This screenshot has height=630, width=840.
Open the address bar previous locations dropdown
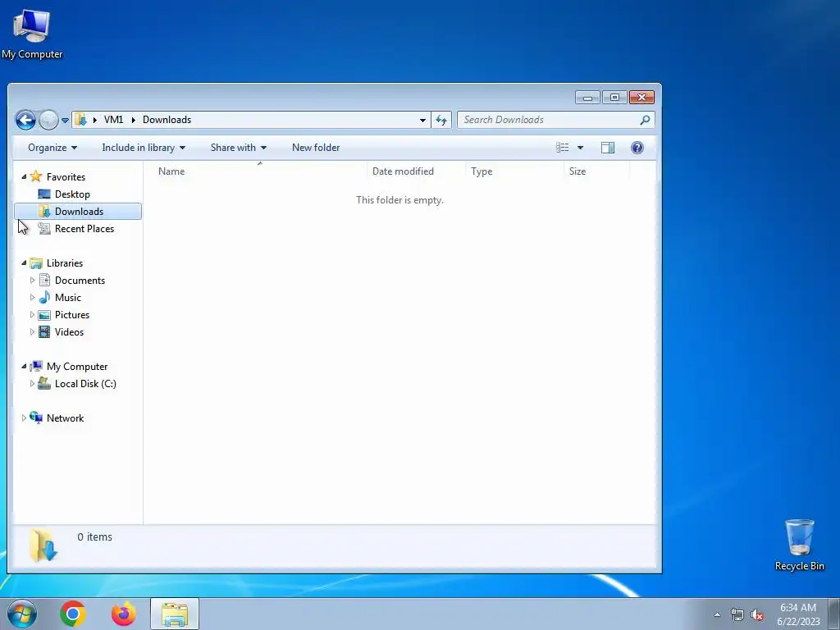(422, 120)
